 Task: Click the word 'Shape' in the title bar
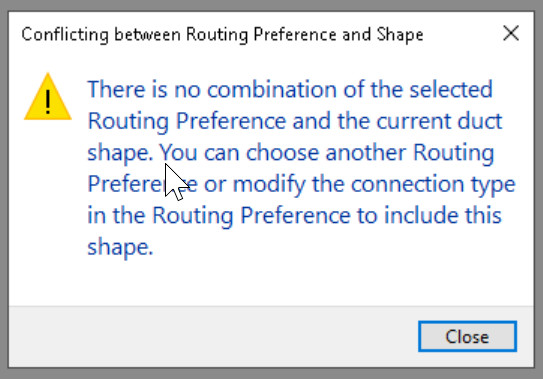(x=400, y=35)
